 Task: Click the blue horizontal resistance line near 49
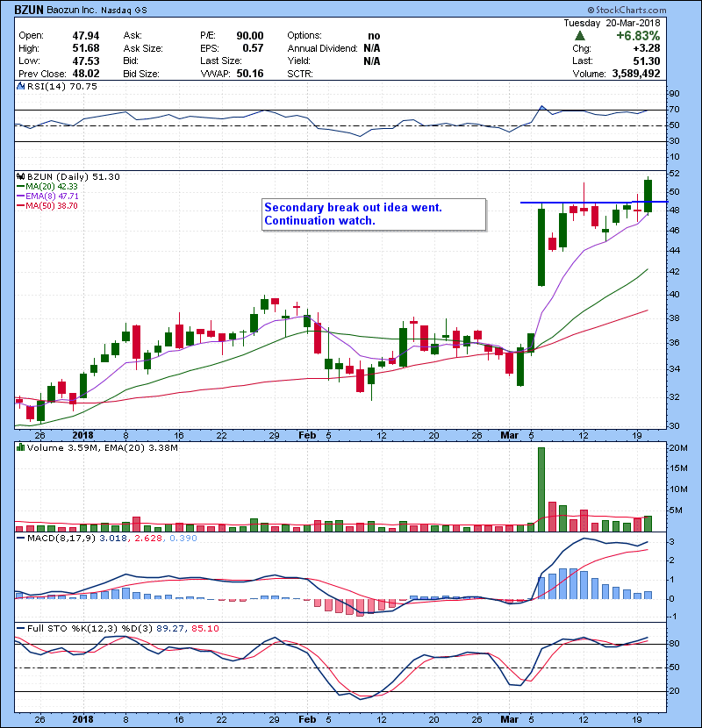point(594,202)
